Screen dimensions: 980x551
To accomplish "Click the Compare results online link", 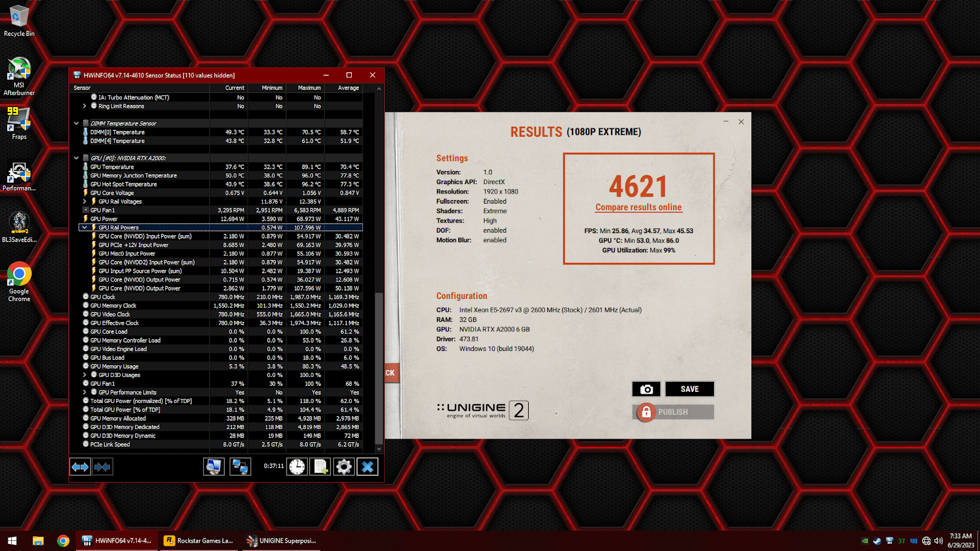I will click(x=638, y=207).
